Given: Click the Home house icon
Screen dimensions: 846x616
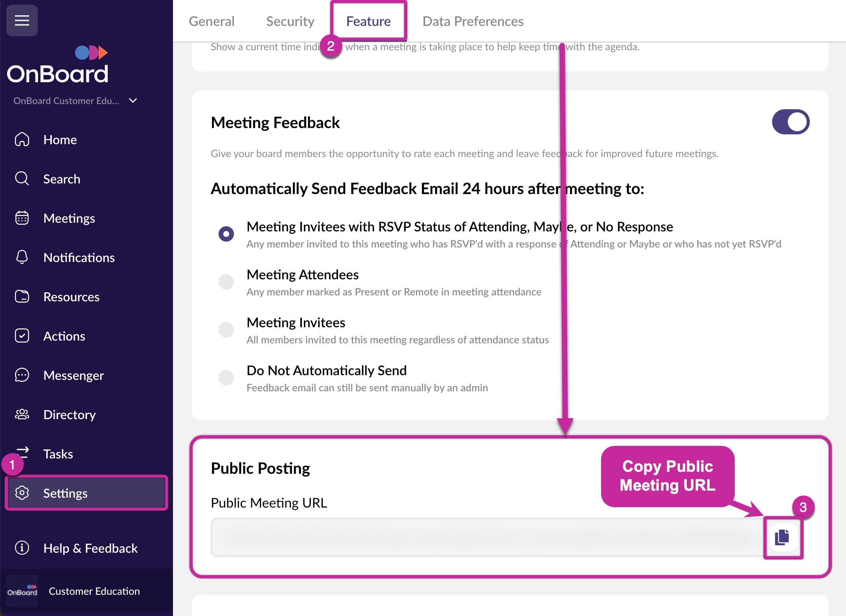Looking at the screenshot, I should pyautogui.click(x=22, y=139).
